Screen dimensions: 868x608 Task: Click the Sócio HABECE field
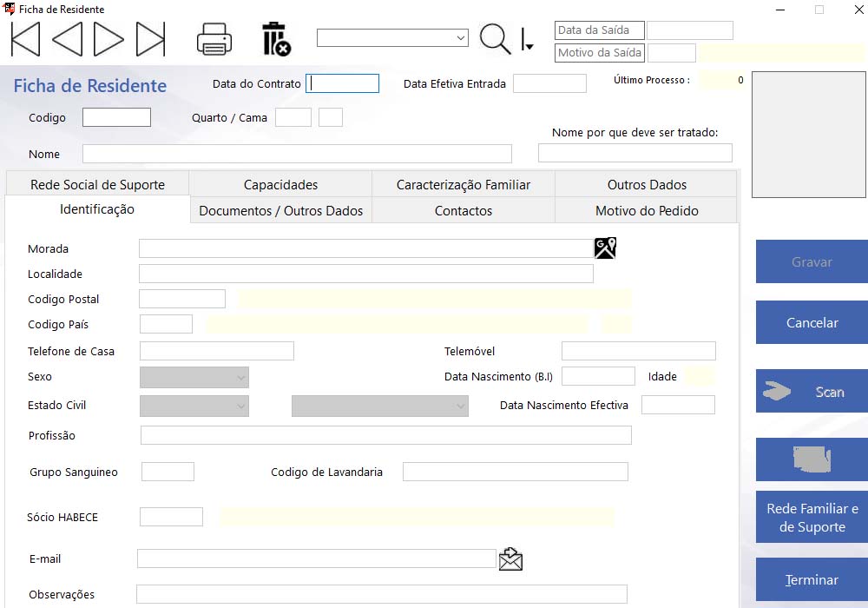[171, 517]
